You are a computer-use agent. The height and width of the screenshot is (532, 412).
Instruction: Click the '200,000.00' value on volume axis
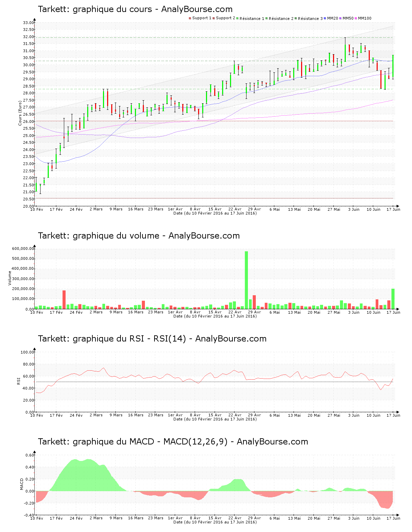[x=23, y=289]
